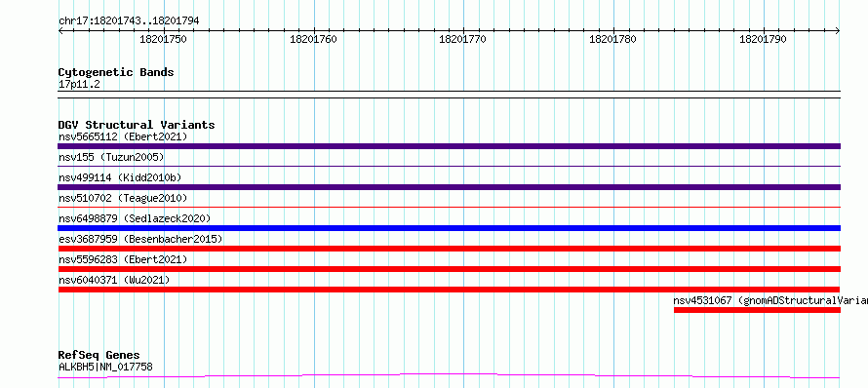Click ruler position 18201750
The width and height of the screenshot is (868, 388).
point(163,39)
